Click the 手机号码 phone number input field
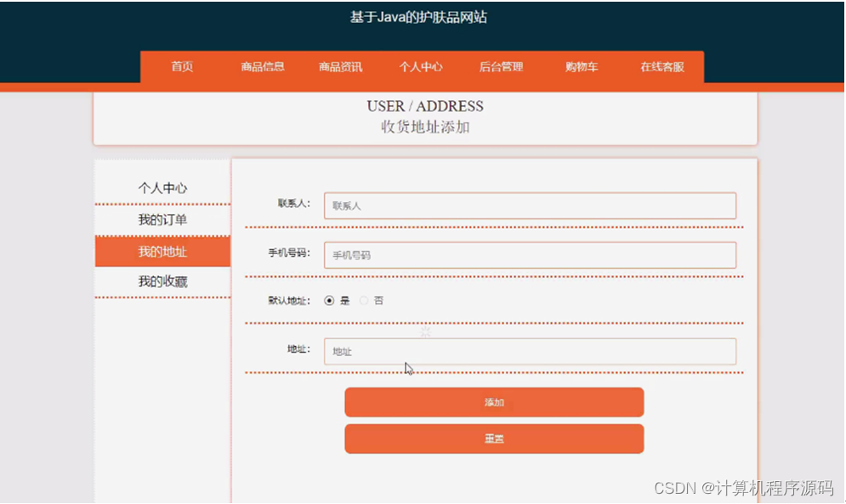The height and width of the screenshot is (504, 846). (x=530, y=255)
